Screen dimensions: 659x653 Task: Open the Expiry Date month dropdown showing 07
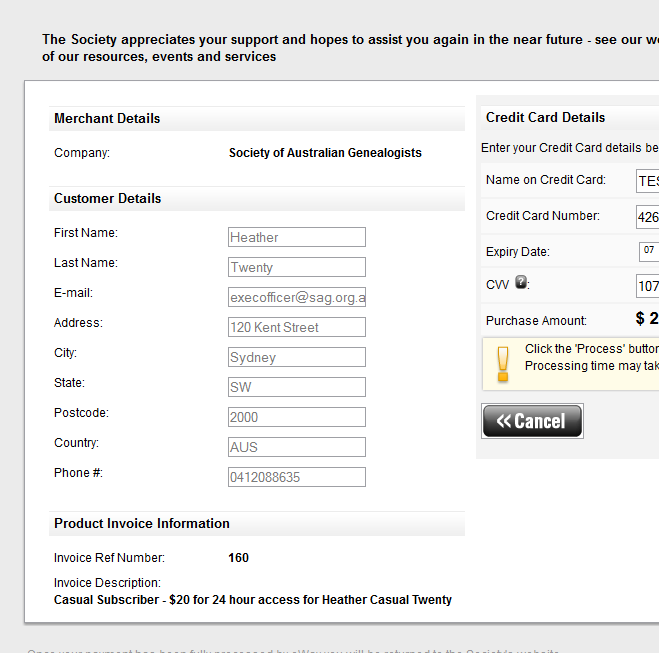649,252
